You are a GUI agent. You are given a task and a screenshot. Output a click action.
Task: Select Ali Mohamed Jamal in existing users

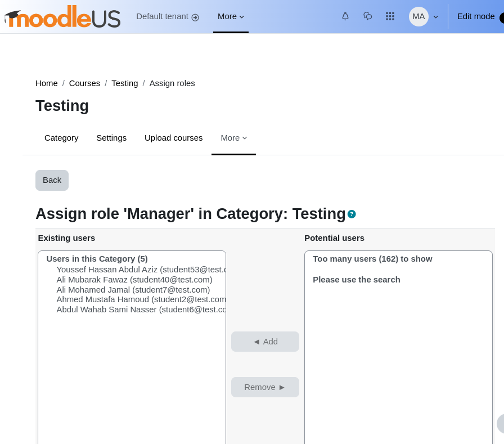pyautogui.click(x=133, y=290)
